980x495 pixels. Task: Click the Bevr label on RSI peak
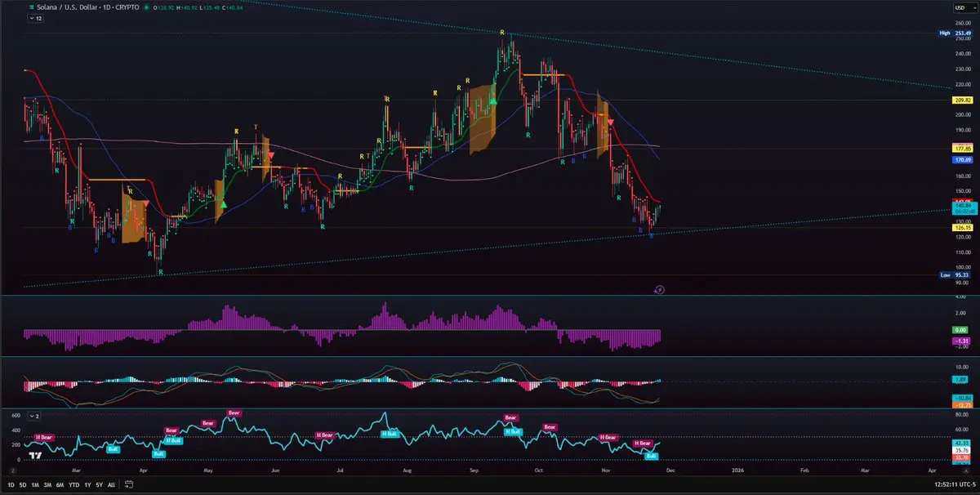tap(234, 413)
